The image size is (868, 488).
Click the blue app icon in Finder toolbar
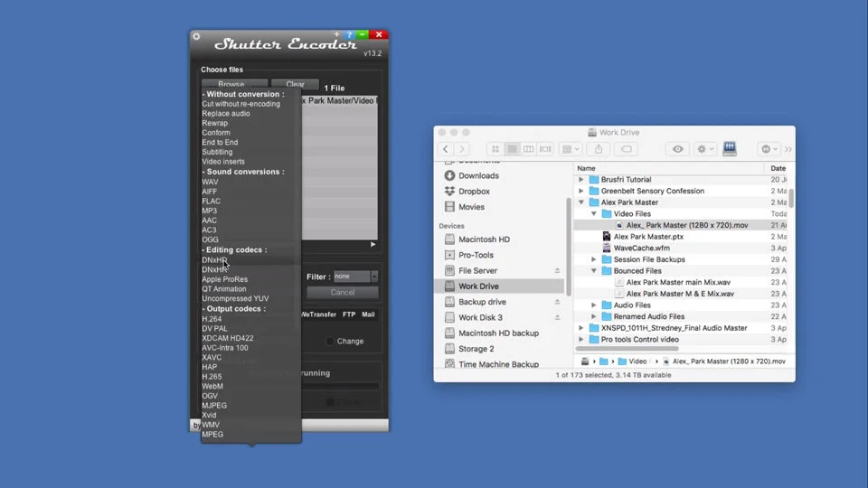pyautogui.click(x=730, y=148)
